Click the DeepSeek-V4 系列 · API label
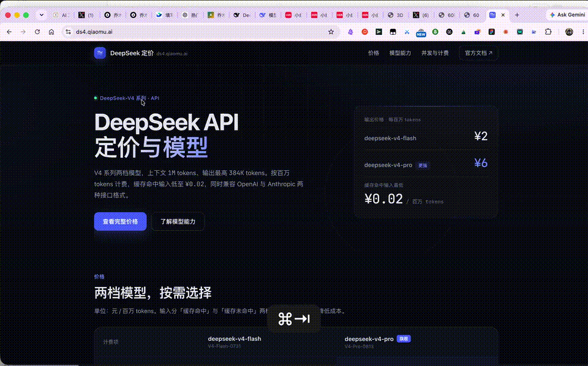Screen dimensions: 588x366 pyautogui.click(x=129, y=98)
